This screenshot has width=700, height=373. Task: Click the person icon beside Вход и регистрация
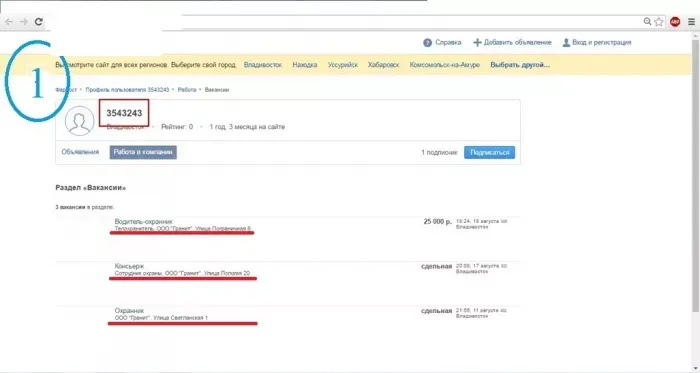tap(566, 43)
